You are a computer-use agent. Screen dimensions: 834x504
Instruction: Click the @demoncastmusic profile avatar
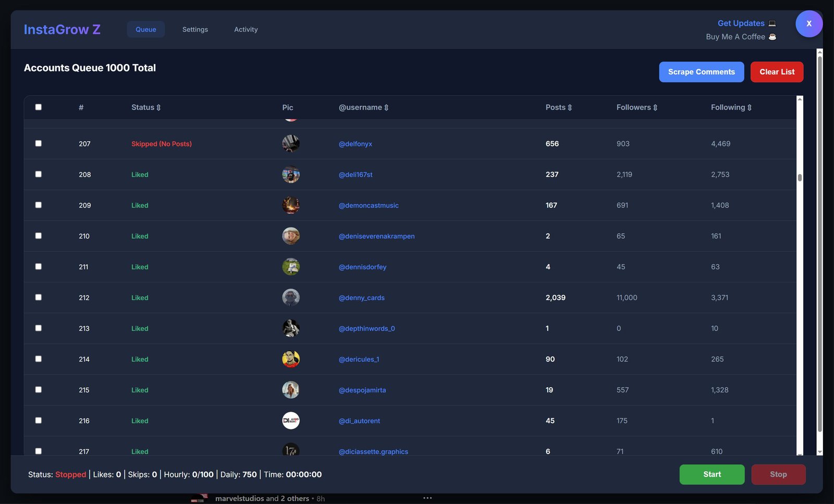[290, 205]
